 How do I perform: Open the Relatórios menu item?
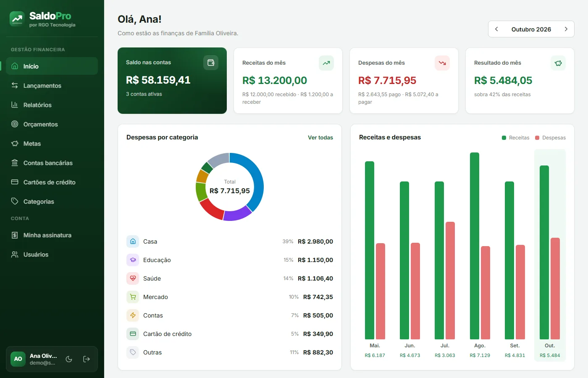coord(52,105)
